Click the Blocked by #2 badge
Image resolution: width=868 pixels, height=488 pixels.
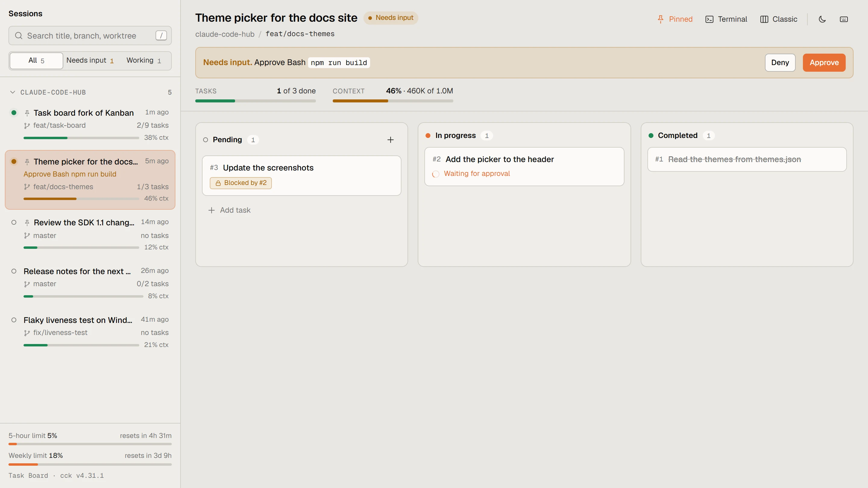coord(241,183)
